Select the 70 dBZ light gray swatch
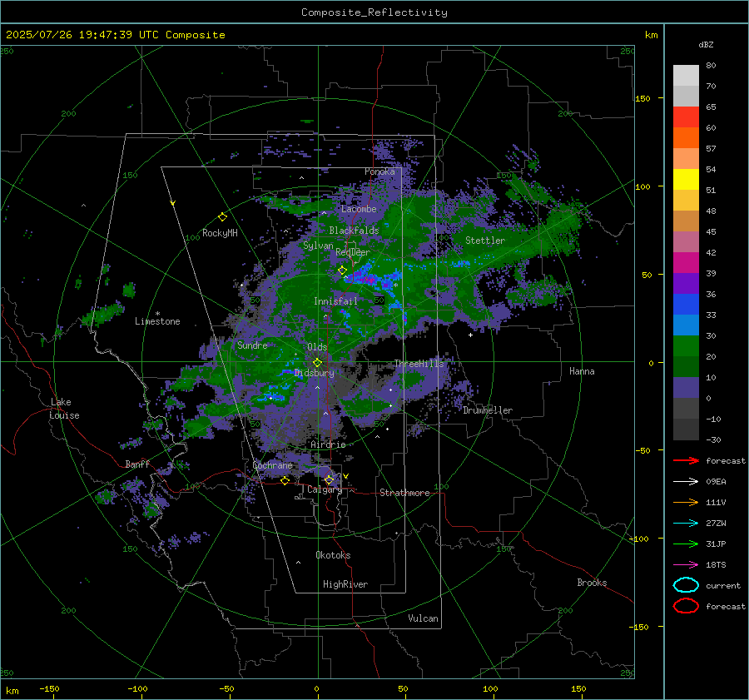 (x=686, y=76)
